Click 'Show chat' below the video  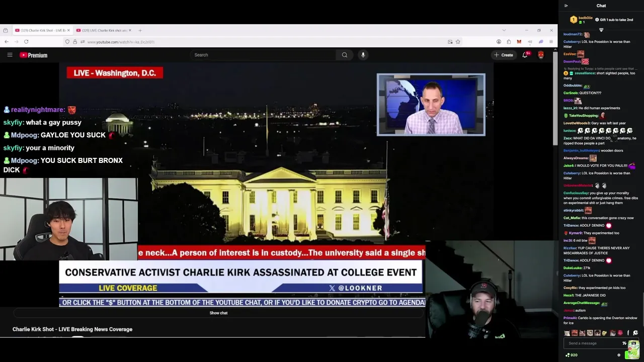click(218, 313)
